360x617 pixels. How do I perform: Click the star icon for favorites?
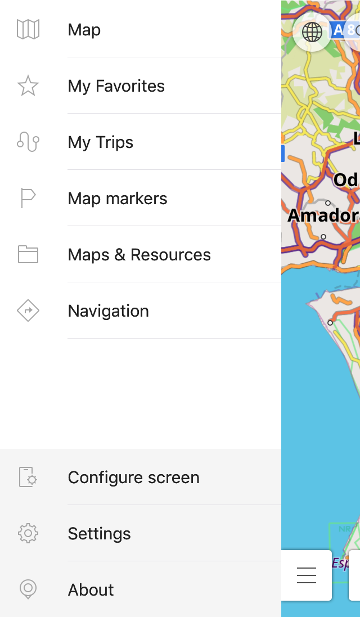point(28,86)
